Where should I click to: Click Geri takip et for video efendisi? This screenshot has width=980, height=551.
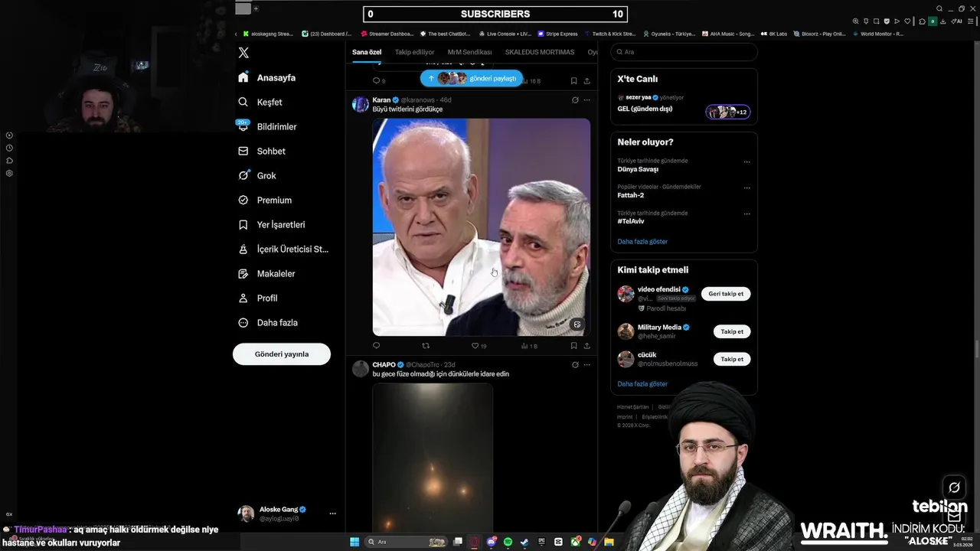pyautogui.click(x=726, y=294)
